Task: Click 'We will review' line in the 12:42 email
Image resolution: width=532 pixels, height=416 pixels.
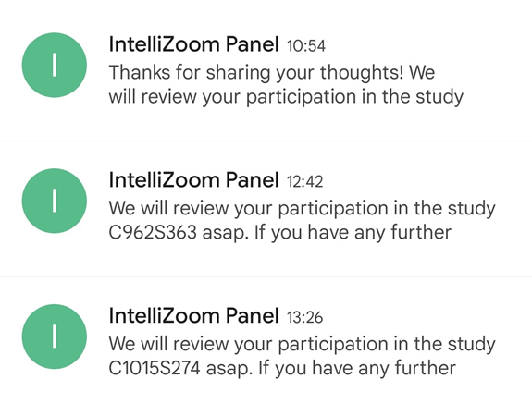Action: (x=302, y=209)
